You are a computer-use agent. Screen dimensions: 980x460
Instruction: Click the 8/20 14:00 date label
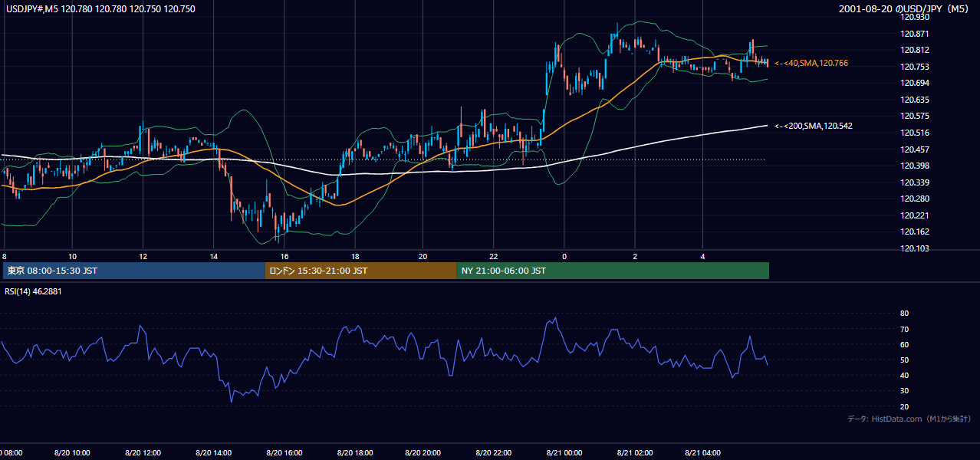213,452
